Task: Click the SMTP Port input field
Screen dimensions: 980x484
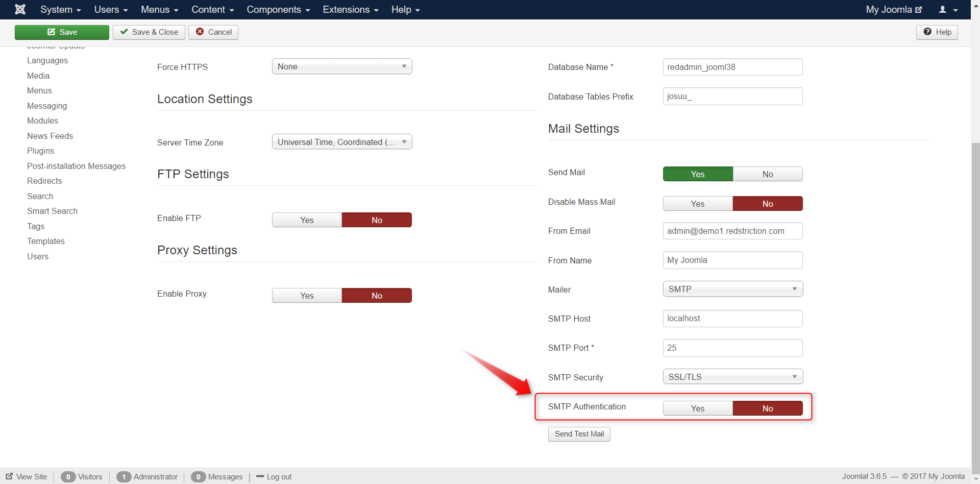Action: click(733, 348)
